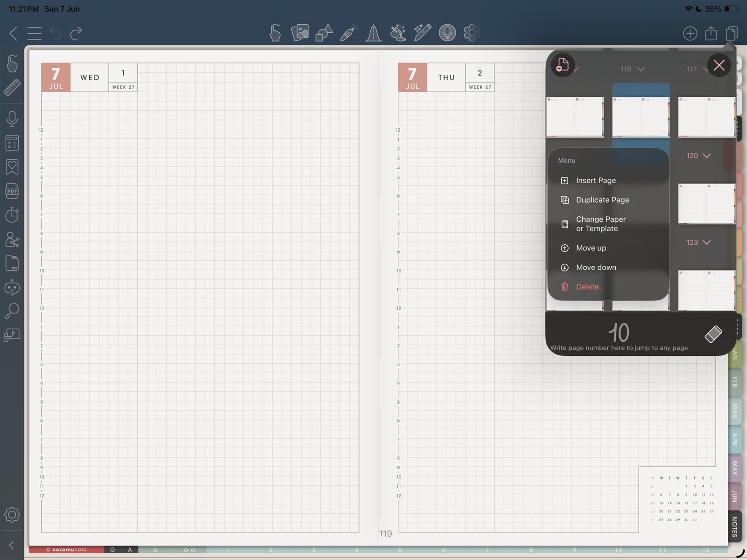747x560 pixels.
Task: Choose Move down from menu
Action: 608,267
